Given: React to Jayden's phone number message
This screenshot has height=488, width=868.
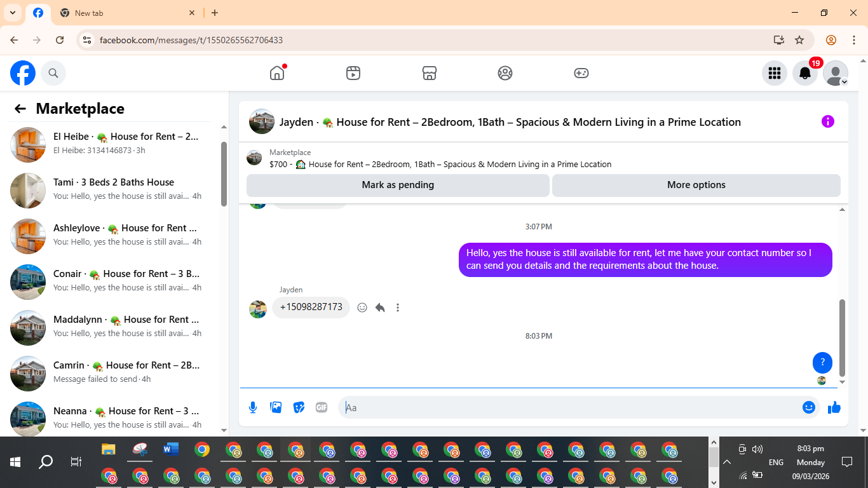Looking at the screenshot, I should coord(362,308).
